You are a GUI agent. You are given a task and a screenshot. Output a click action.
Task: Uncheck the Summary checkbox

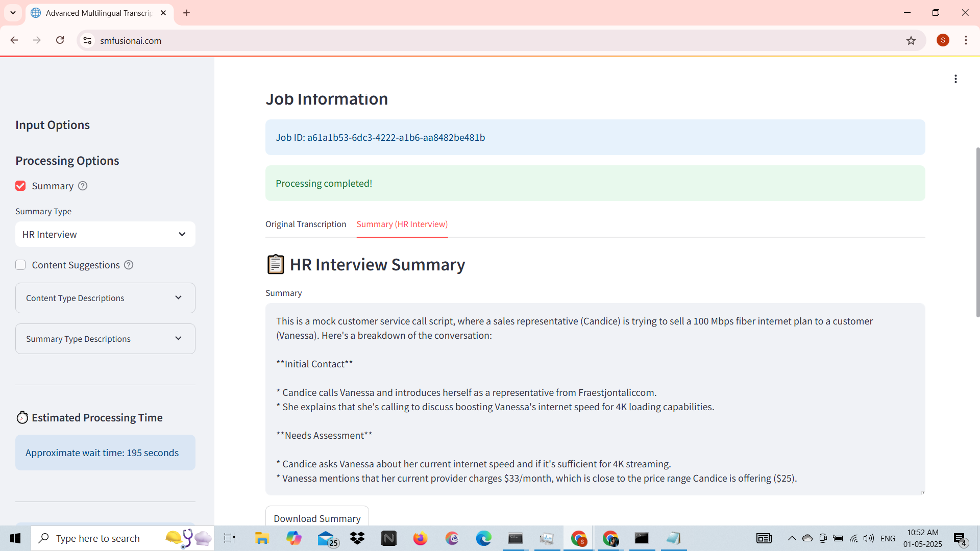pos(20,186)
